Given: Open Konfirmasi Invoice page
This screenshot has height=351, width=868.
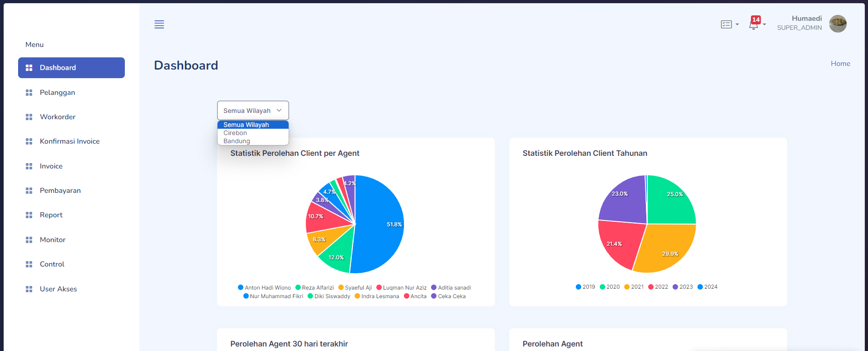Looking at the screenshot, I should 71,141.
